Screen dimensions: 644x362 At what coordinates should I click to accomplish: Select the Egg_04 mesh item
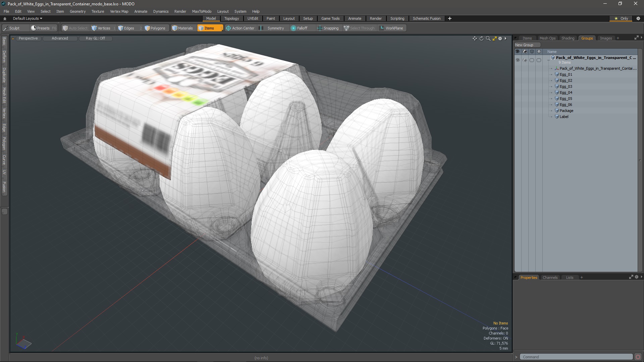[566, 93]
